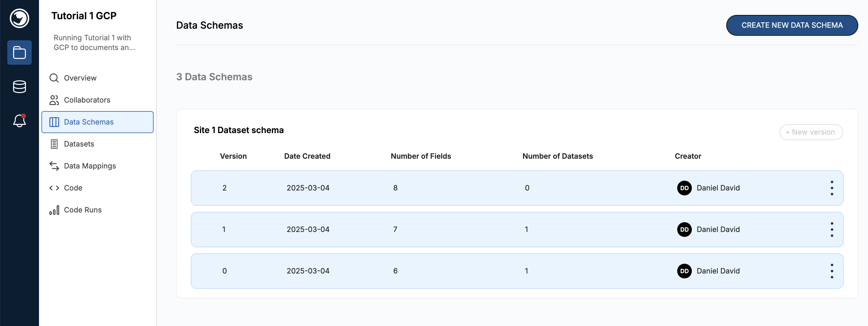868x326 pixels.
Task: Open the projects folder icon in rail
Action: coord(19,53)
